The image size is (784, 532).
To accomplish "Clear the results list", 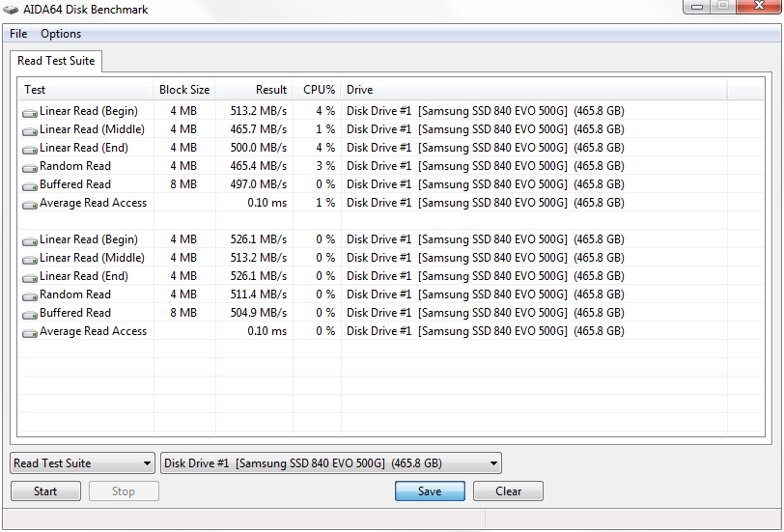I will (x=508, y=491).
